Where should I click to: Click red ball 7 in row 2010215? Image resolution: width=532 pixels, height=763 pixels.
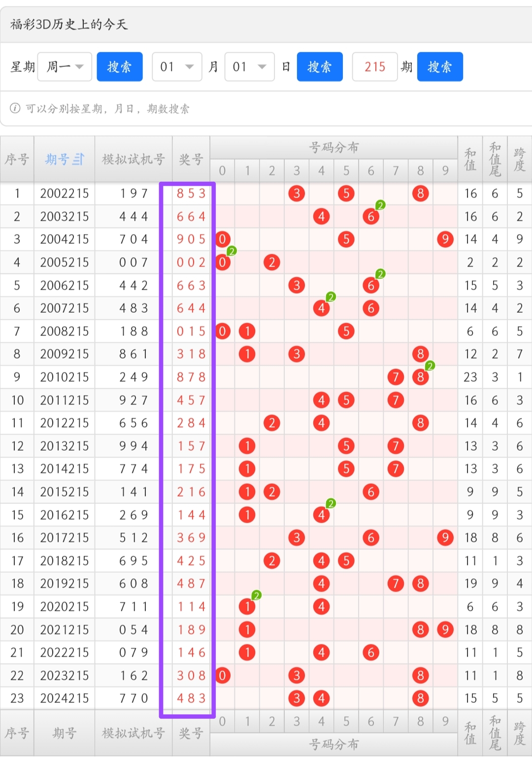click(396, 377)
